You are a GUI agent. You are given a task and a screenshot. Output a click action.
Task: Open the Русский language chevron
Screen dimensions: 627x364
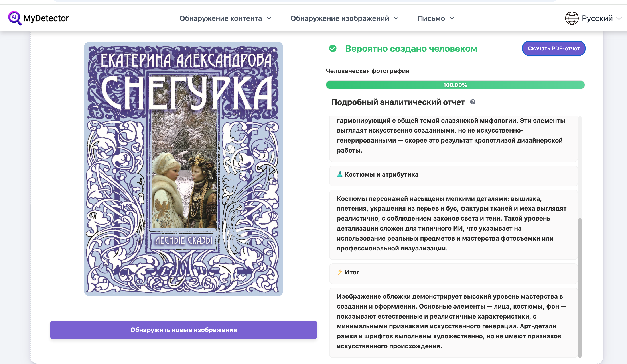point(619,18)
